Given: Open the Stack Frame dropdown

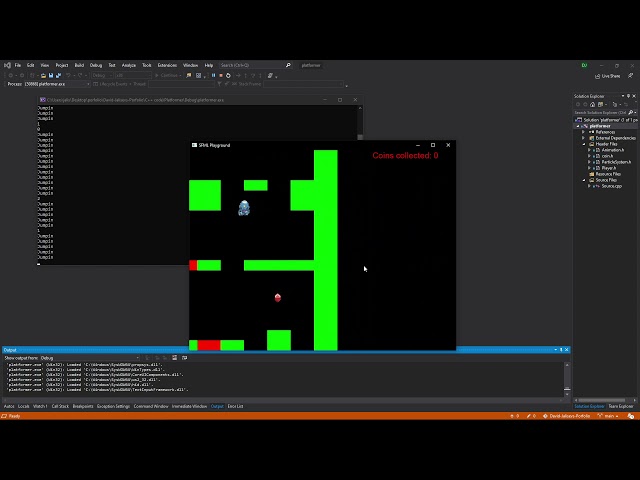Looking at the screenshot, I should (304, 84).
